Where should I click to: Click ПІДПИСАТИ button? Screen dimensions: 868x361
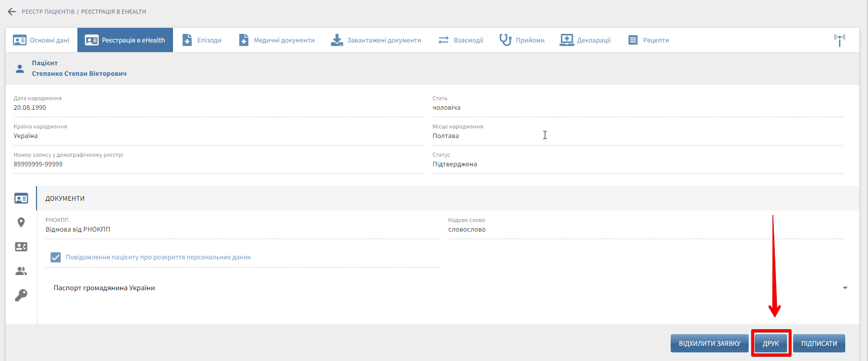818,343
